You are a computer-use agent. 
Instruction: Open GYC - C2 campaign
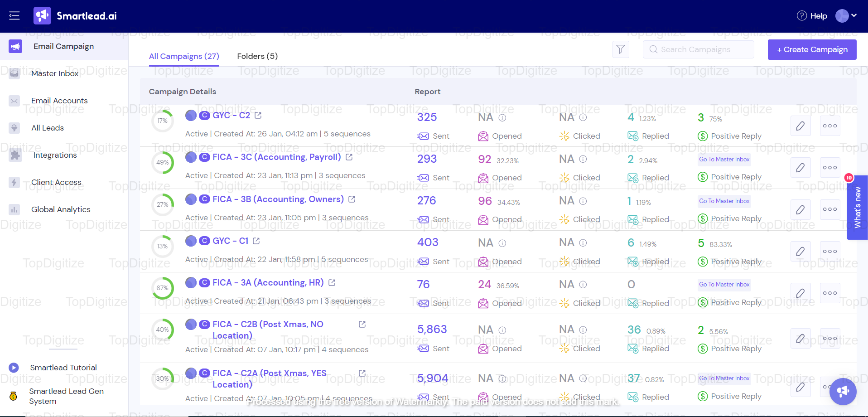point(231,115)
